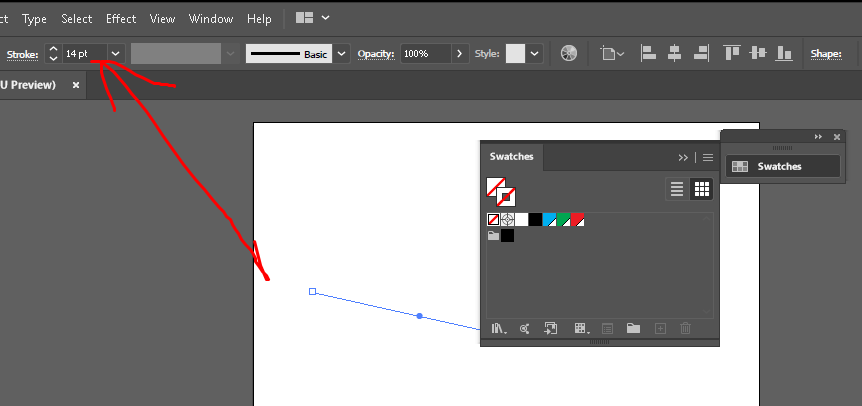
Task: Open Show Swatch Kinds menu
Action: tap(582, 329)
